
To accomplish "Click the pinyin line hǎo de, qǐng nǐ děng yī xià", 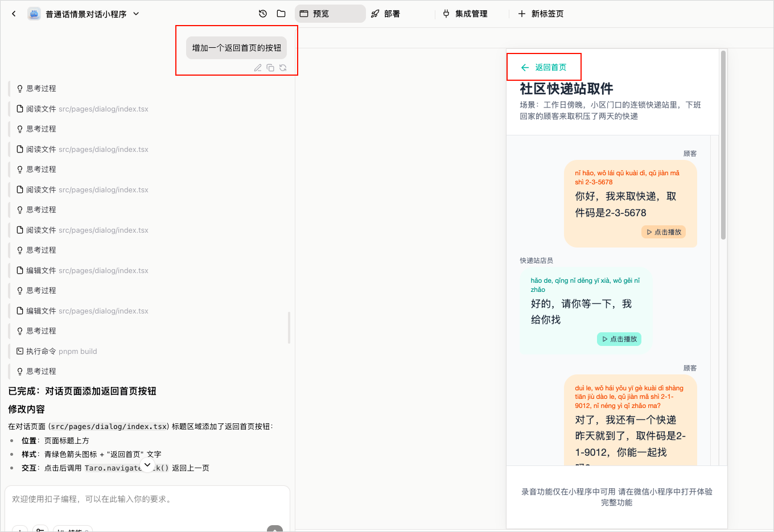I will (585, 285).
